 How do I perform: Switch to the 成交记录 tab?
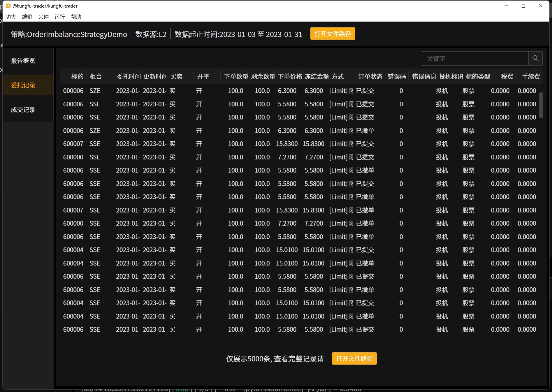28,110
